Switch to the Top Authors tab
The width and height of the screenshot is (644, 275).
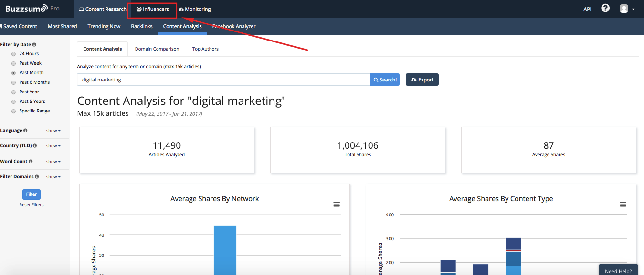(205, 49)
